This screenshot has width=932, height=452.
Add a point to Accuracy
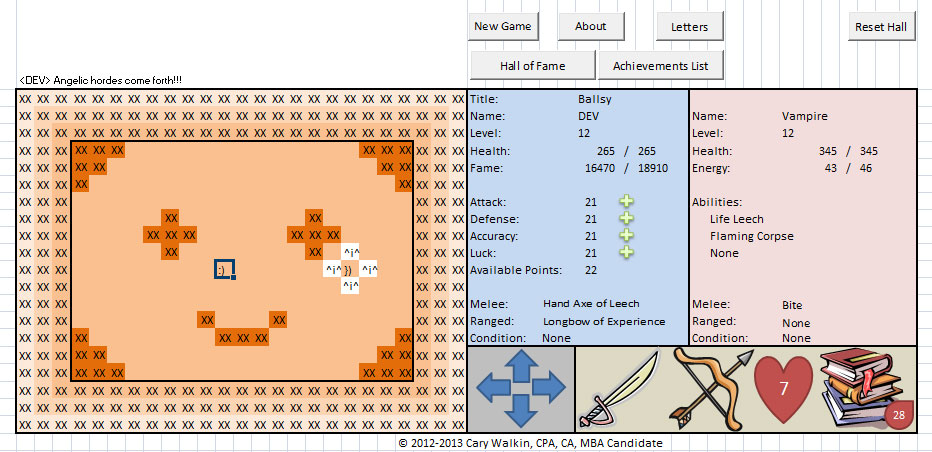coord(626,236)
